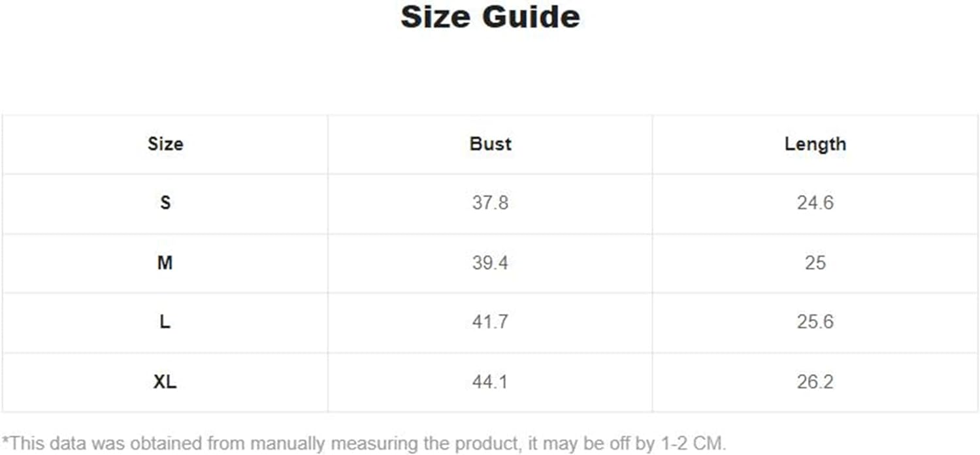Screen dimensions: 980x455
Task: Select length value 25.6
Action: pos(815,322)
